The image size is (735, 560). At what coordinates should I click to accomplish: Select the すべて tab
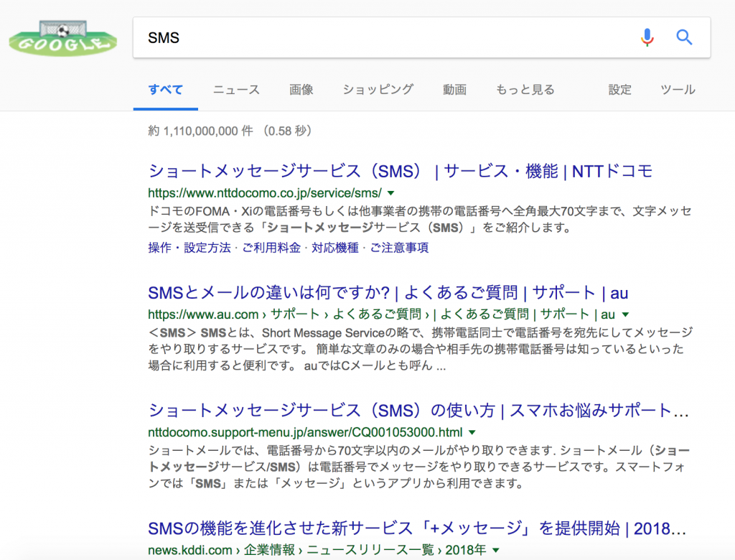pyautogui.click(x=166, y=90)
